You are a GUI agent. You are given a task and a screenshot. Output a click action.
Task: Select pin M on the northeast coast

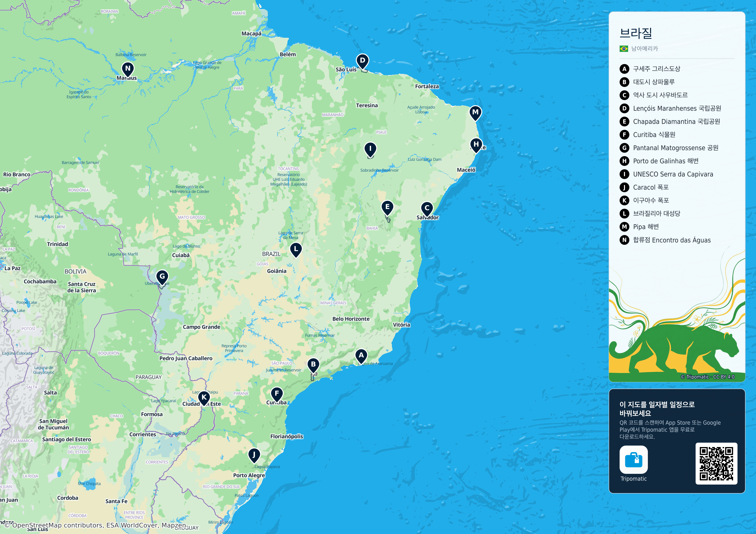pos(475,113)
